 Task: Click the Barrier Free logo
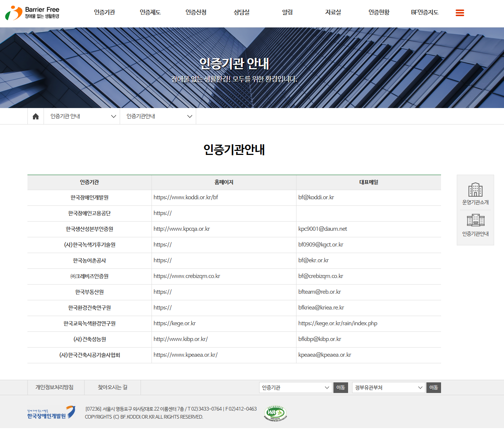click(x=32, y=13)
